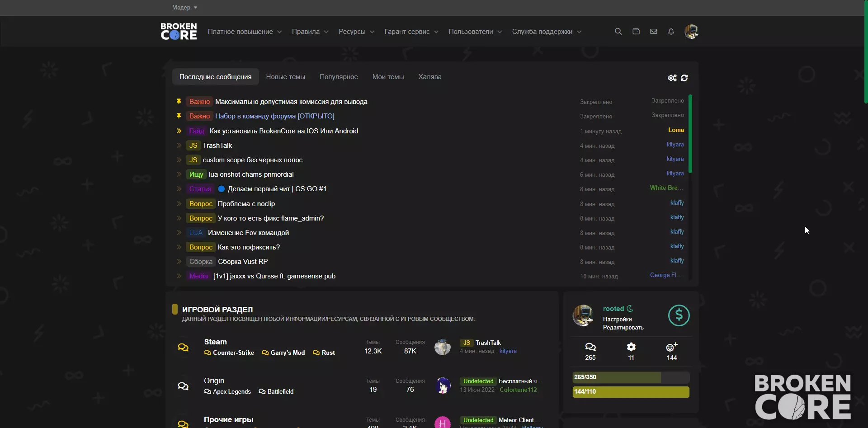Viewport: 868px width, 428px height.
Task: Click the Origin forum chat icon
Action: pyautogui.click(x=183, y=386)
